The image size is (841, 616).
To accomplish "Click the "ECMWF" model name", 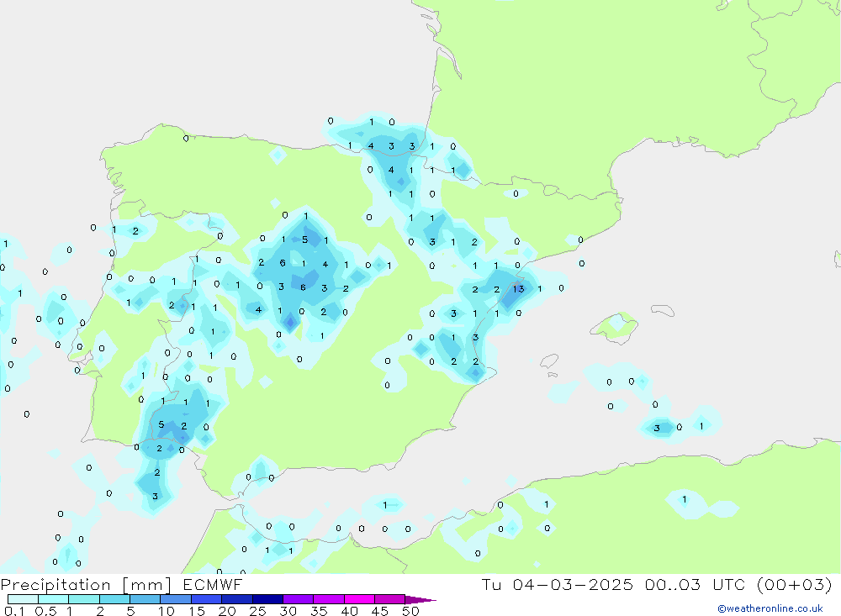I will [213, 584].
